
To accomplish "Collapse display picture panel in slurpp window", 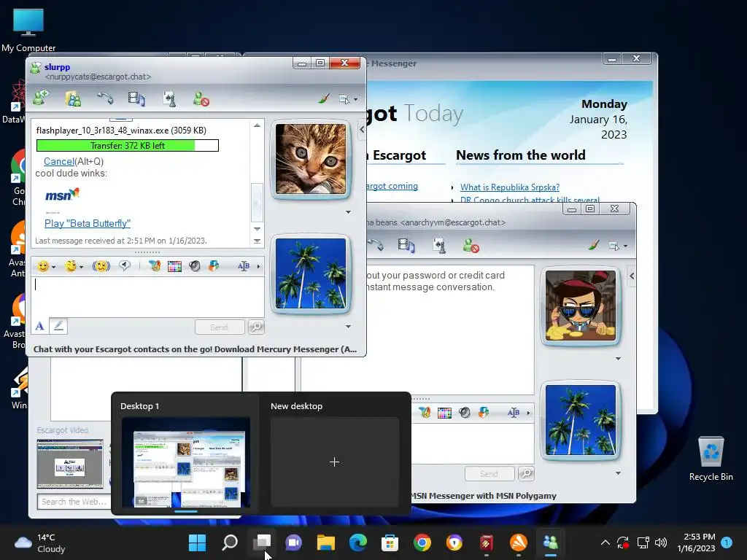I will 362,130.
